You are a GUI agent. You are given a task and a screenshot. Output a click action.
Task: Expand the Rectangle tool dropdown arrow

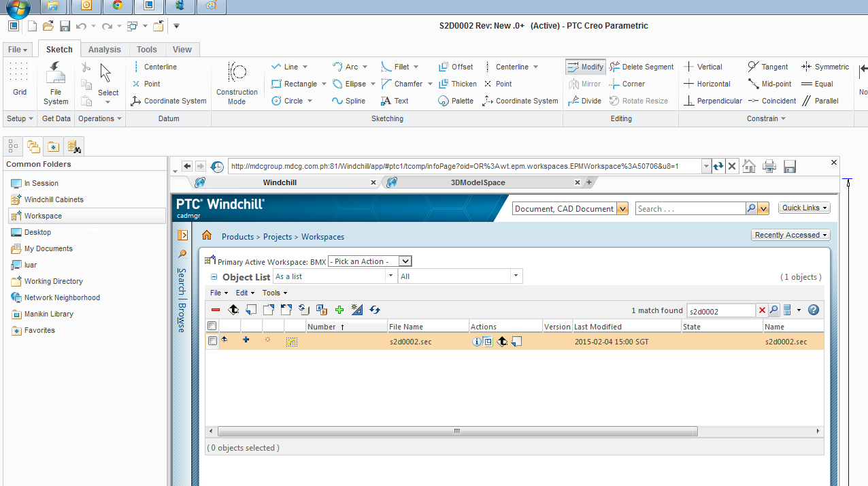(324, 84)
